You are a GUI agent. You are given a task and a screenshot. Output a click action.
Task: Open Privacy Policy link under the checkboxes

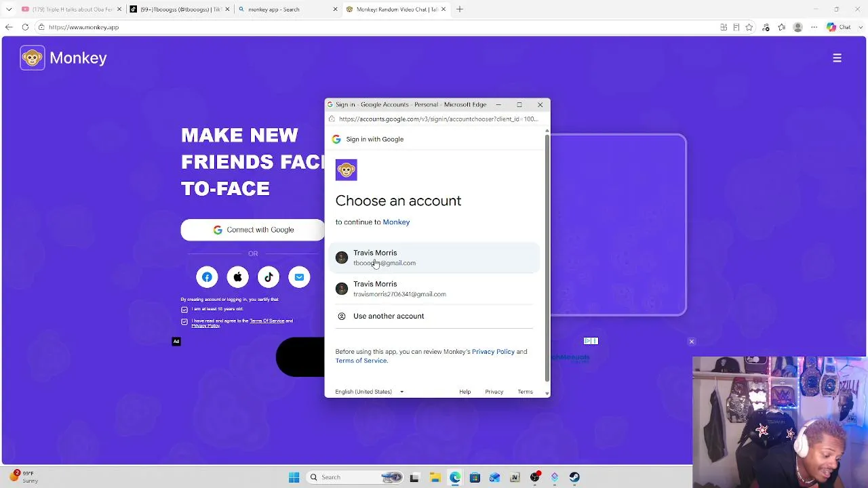point(205,326)
